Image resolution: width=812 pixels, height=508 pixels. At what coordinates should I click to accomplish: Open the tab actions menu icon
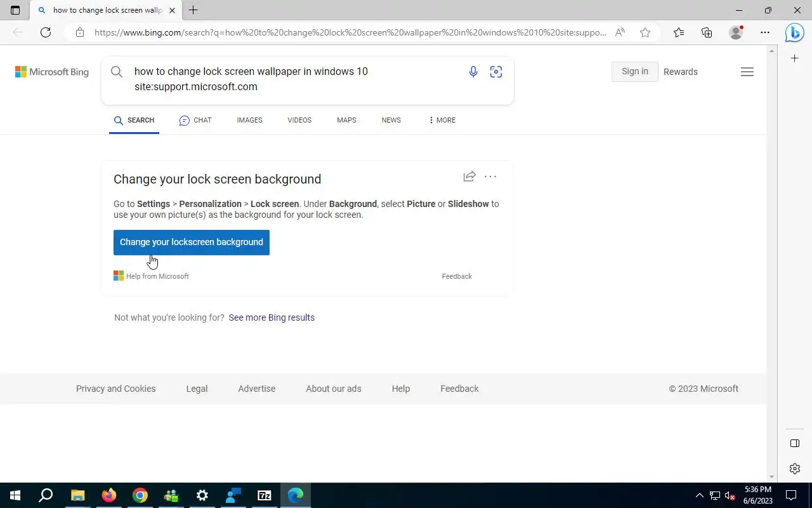(15, 10)
